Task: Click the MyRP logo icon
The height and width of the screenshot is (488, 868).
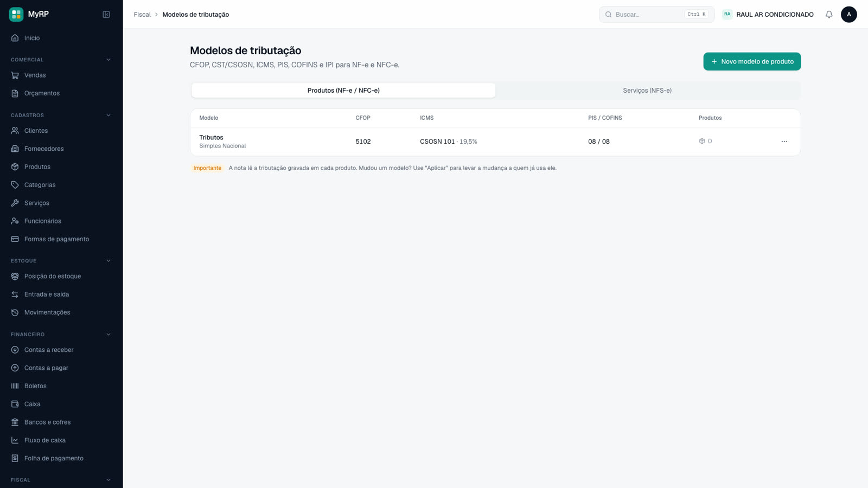Action: pyautogui.click(x=16, y=14)
